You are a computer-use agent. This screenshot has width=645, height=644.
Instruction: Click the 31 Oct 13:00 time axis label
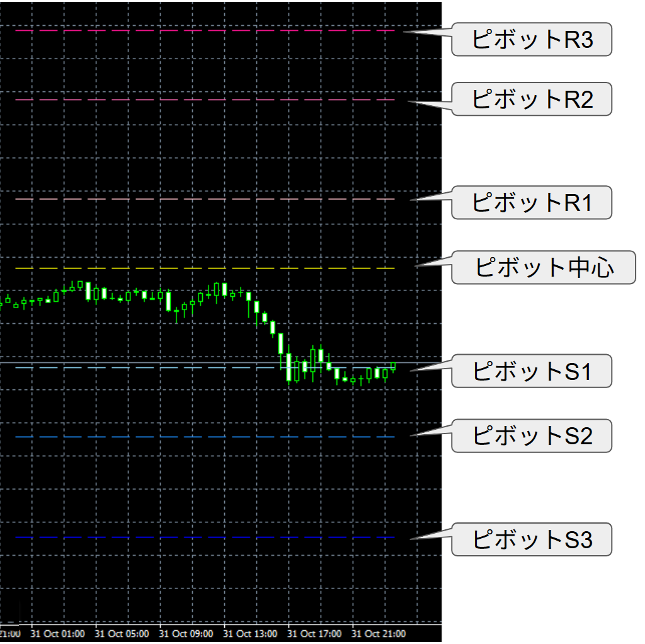click(x=250, y=634)
